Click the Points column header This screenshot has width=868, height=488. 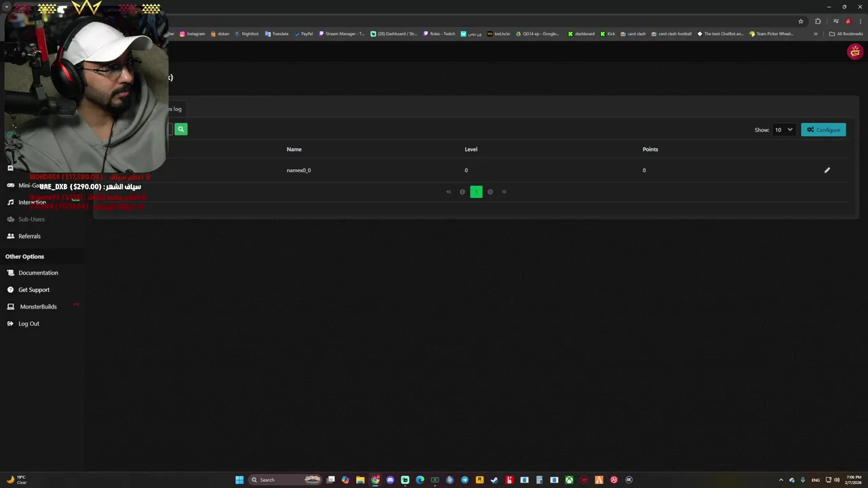(650, 149)
